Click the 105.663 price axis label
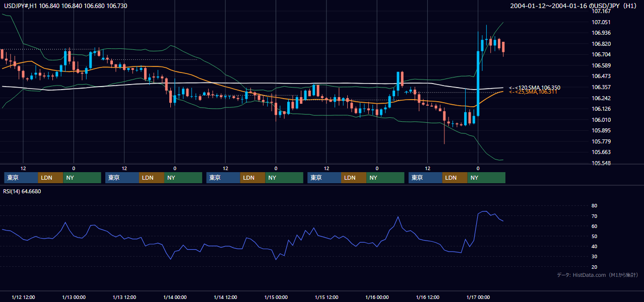 (601, 152)
